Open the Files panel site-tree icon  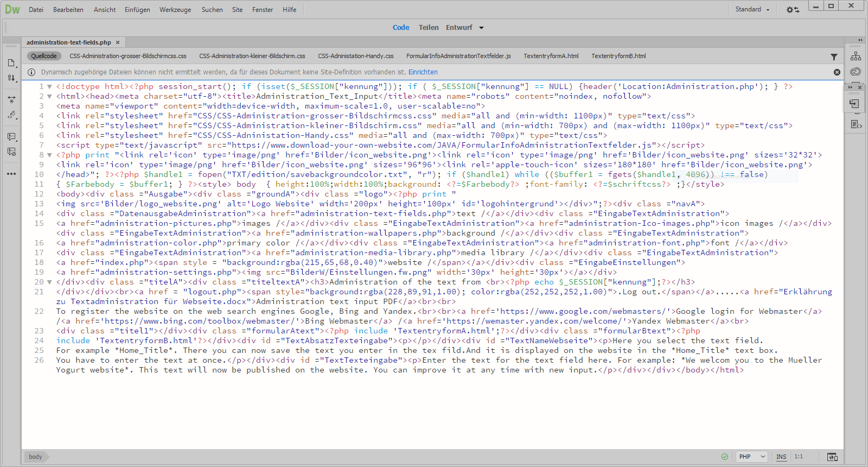coord(856,56)
